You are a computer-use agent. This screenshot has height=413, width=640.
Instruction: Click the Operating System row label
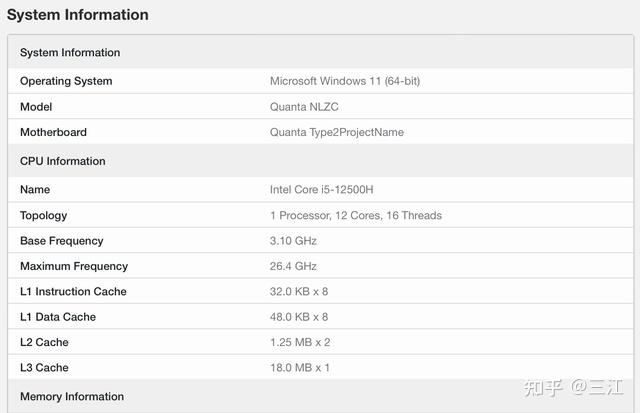(66, 81)
